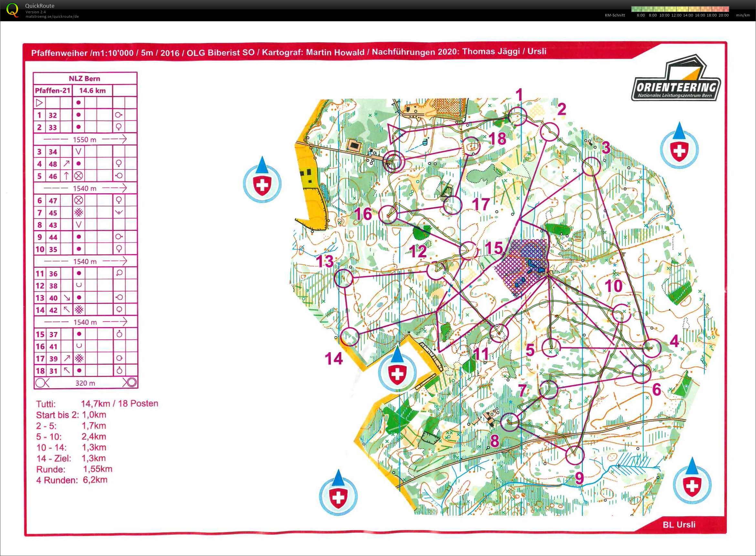Click the "Start bis 2: 1,0km" line
The image size is (756, 556).
click(x=71, y=415)
